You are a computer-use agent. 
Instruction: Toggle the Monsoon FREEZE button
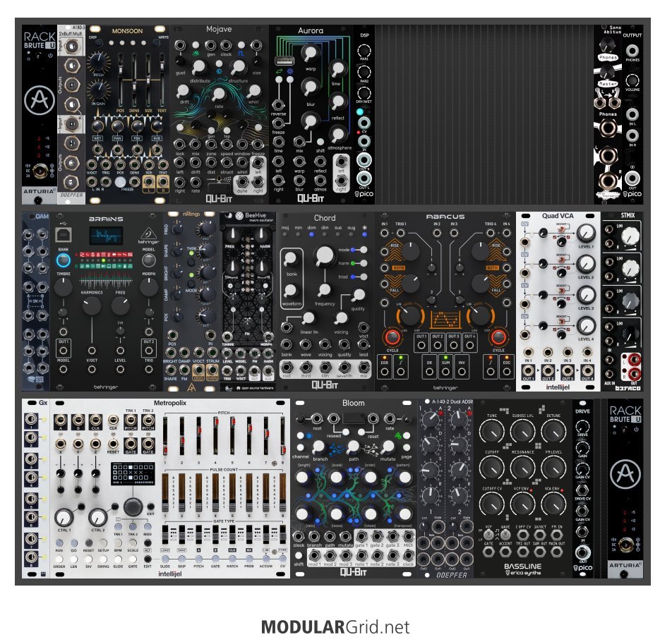120,181
